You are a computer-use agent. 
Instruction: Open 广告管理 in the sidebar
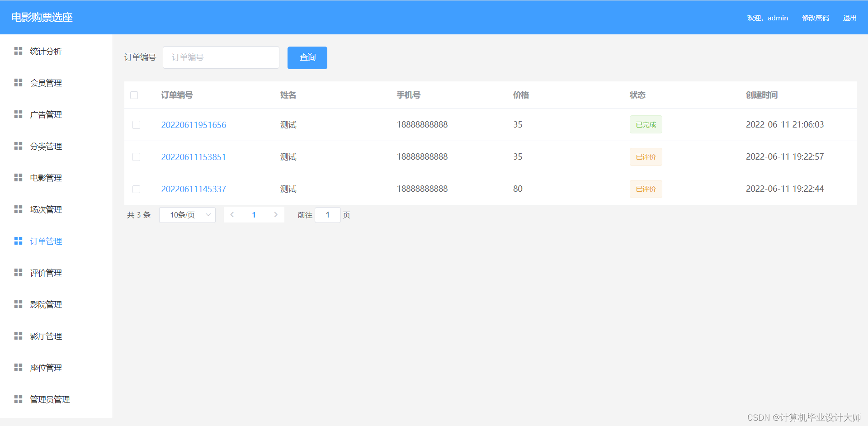point(46,115)
